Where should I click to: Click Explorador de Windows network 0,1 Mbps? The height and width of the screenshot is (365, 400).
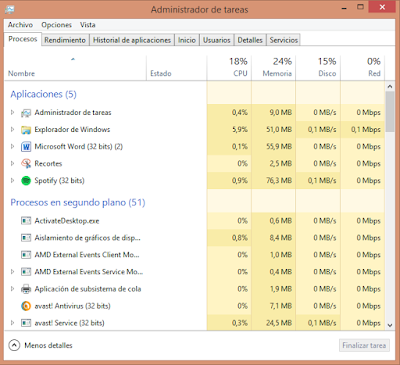(x=366, y=129)
